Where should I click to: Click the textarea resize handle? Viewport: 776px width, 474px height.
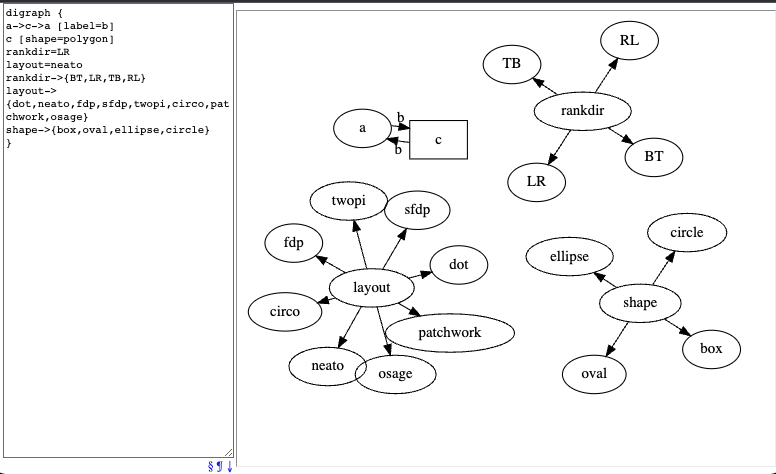point(228,452)
